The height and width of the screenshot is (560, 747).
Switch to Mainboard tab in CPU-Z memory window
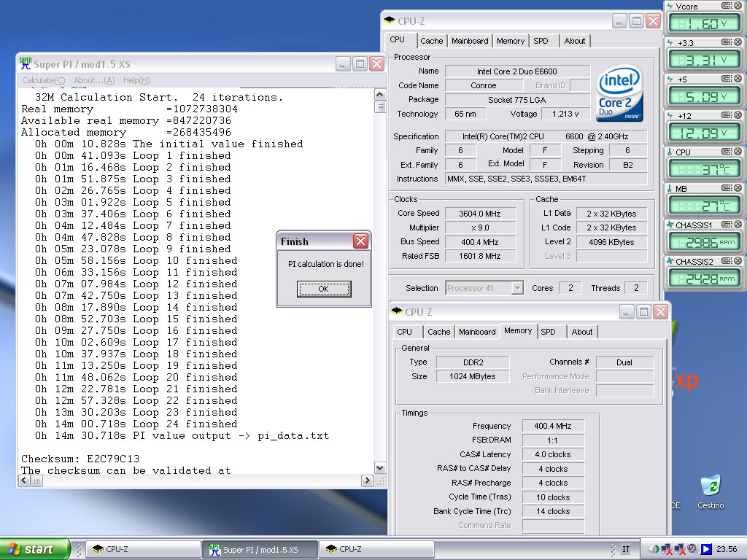click(477, 332)
